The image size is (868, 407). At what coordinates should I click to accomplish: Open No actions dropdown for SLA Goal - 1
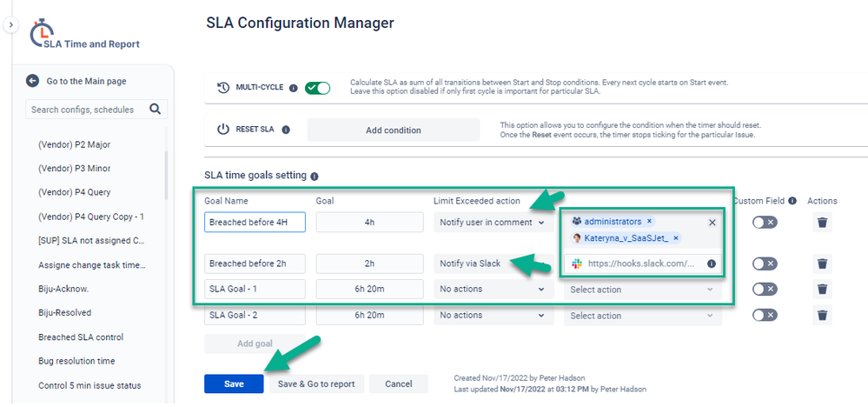[494, 289]
